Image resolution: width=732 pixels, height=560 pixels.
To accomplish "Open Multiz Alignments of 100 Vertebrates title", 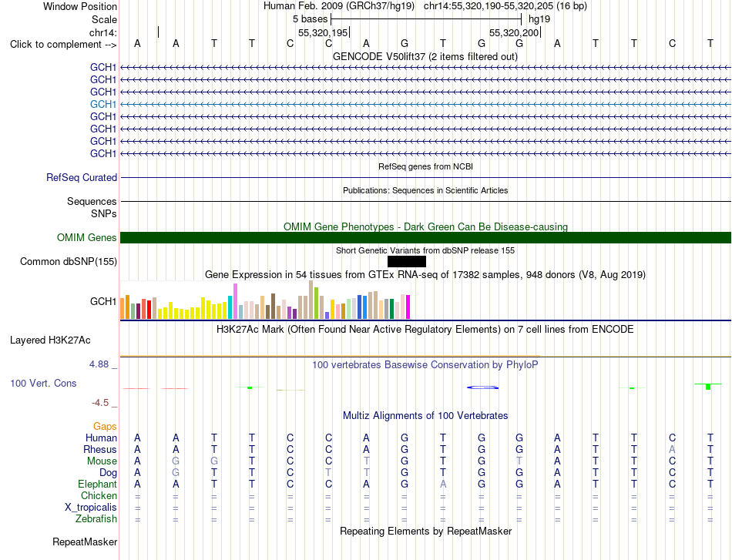I will click(x=425, y=416).
